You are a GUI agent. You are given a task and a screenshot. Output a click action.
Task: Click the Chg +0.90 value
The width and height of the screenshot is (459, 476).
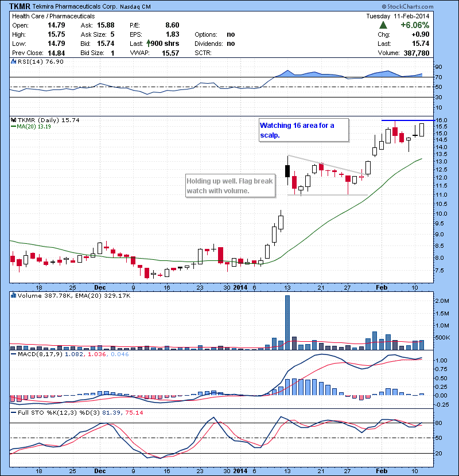coord(421,34)
